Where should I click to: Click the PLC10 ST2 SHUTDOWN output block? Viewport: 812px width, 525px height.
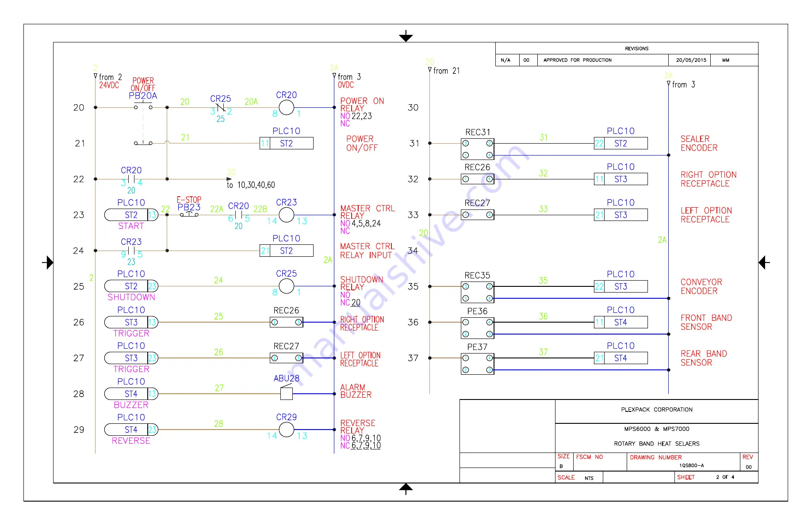point(131,286)
